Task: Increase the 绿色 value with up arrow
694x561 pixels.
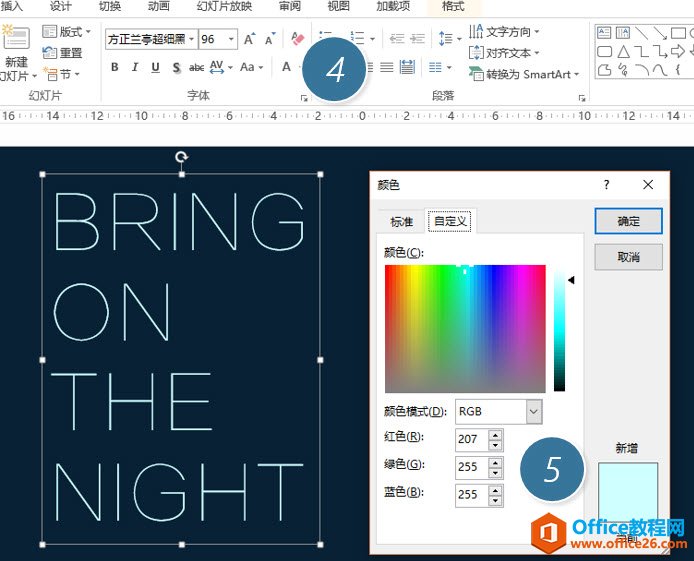Action: coord(496,462)
